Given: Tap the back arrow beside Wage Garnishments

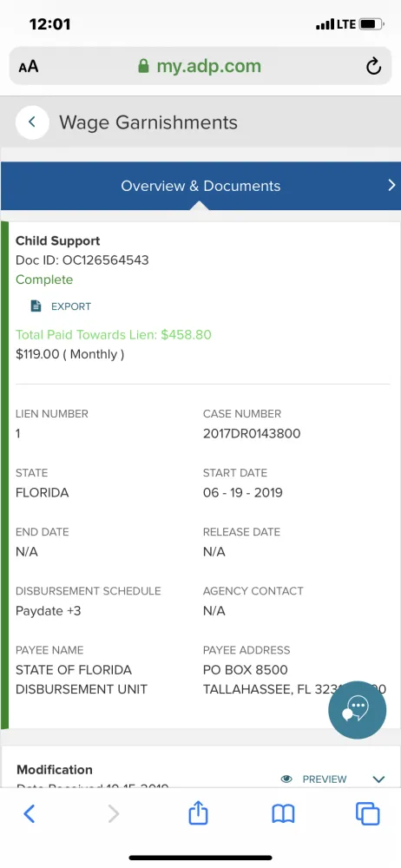Looking at the screenshot, I should [32, 122].
